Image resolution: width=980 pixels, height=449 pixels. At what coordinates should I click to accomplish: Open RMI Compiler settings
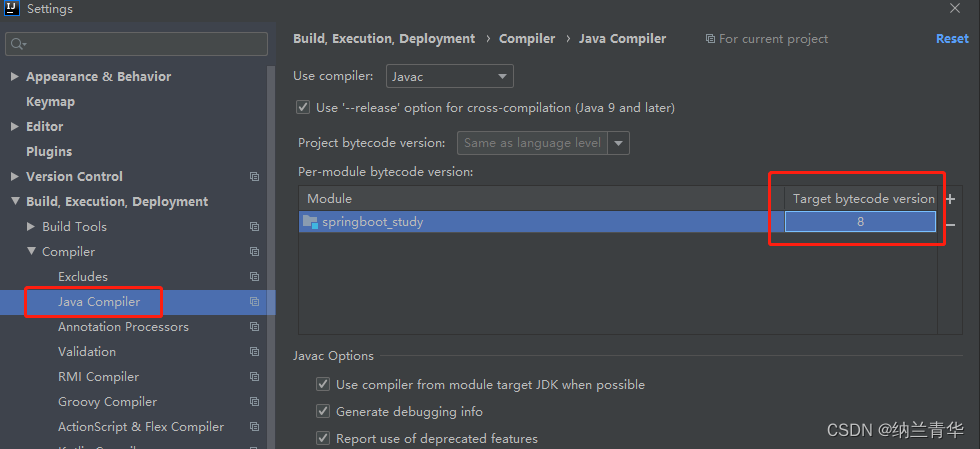(99, 376)
